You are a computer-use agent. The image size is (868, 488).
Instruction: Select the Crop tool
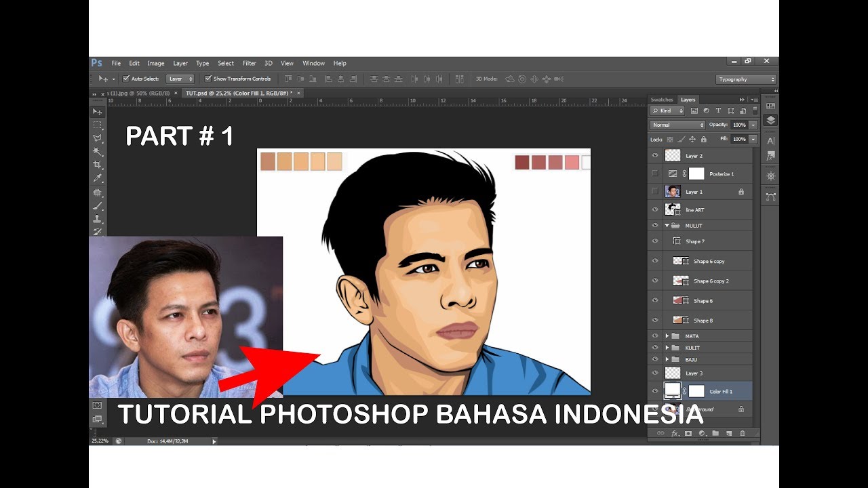[98, 165]
